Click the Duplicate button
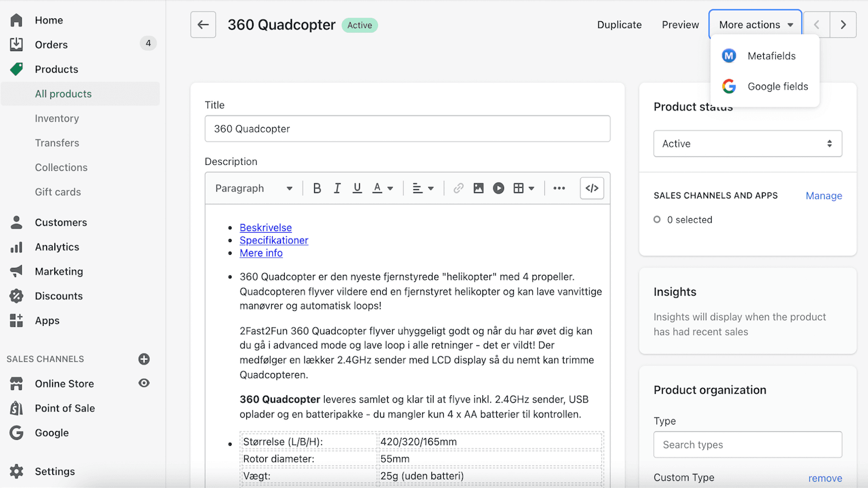The width and height of the screenshot is (868, 488). (619, 24)
